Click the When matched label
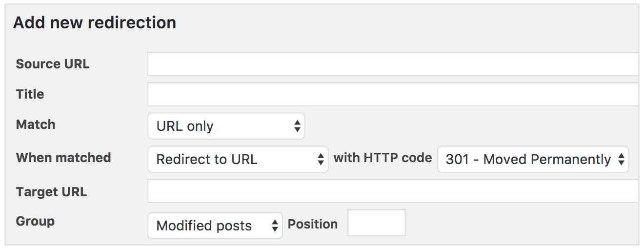This screenshot has width=644, height=249. (63, 158)
